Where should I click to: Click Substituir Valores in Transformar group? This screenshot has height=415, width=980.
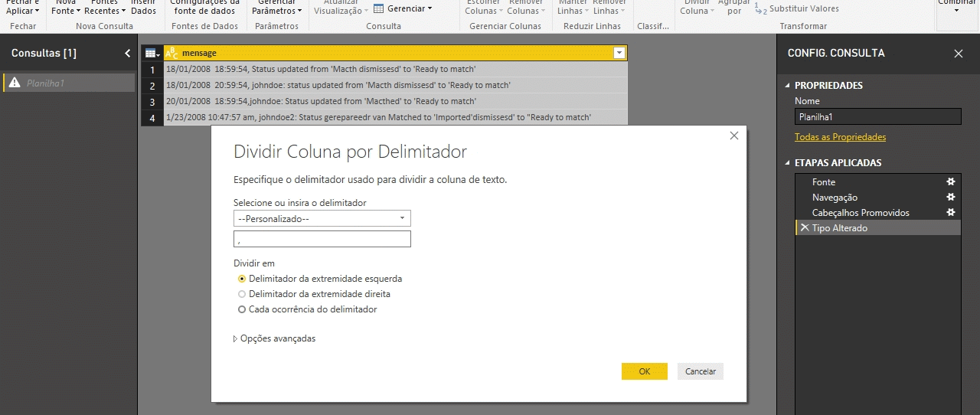point(804,9)
